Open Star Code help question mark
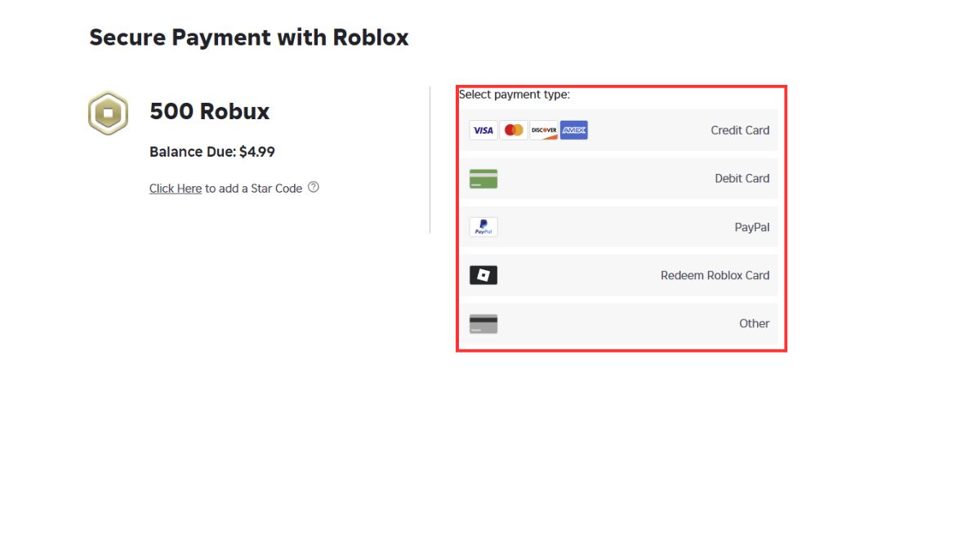980x551 pixels. point(314,187)
